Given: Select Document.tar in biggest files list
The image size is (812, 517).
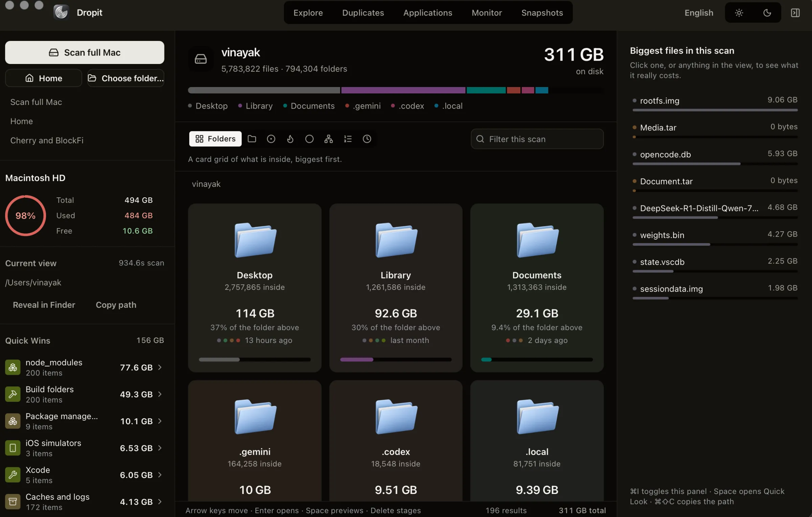Looking at the screenshot, I should click(715, 184).
